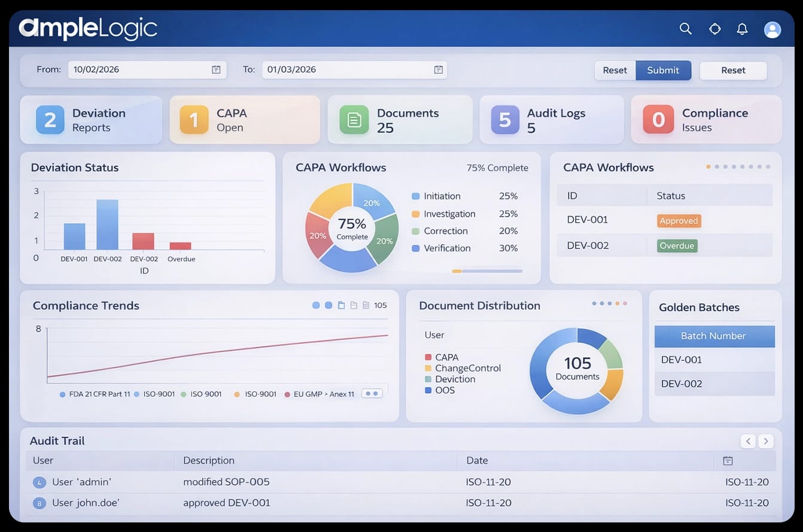
Task: Open the CAPA Open summary card
Action: [245, 120]
